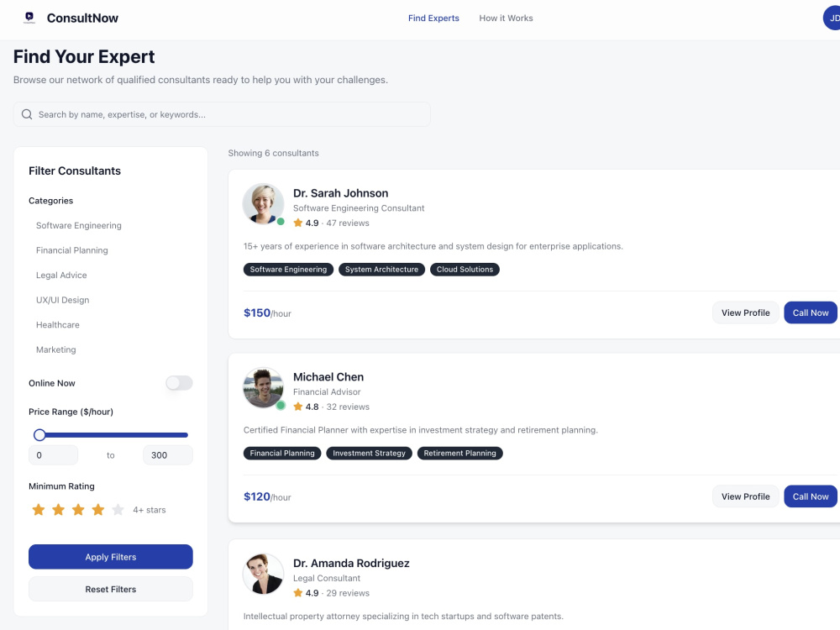Click the minimum price field showing 0

pos(53,455)
